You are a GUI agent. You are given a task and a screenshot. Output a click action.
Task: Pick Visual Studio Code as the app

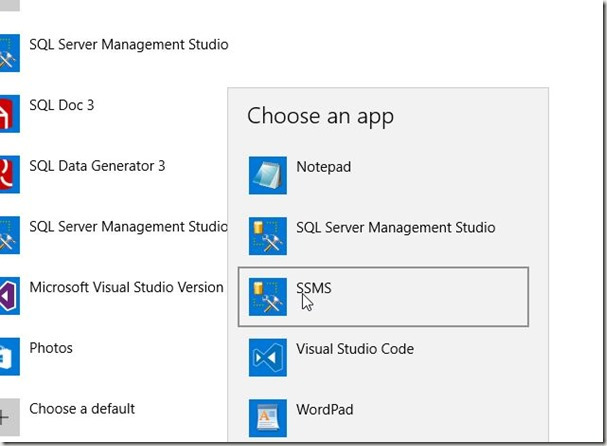tap(354, 349)
